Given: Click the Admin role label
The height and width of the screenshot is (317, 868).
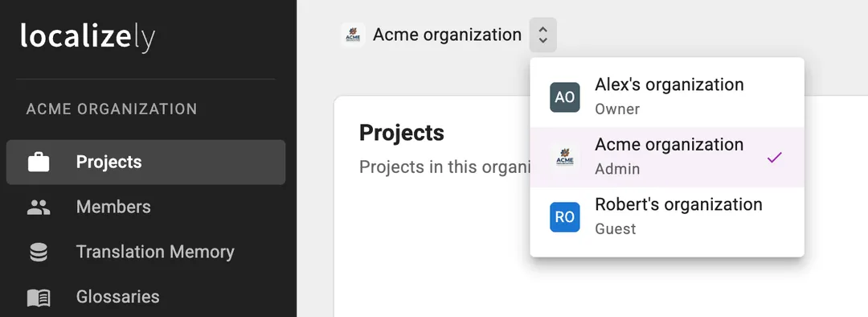Looking at the screenshot, I should pos(617,169).
